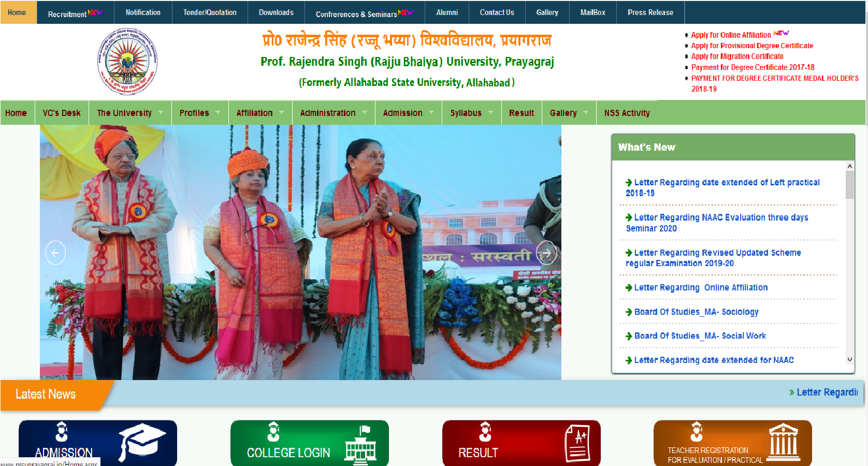Click the person icon above TEACHER REGISTRATION text
868x466 pixels.
pos(697,431)
